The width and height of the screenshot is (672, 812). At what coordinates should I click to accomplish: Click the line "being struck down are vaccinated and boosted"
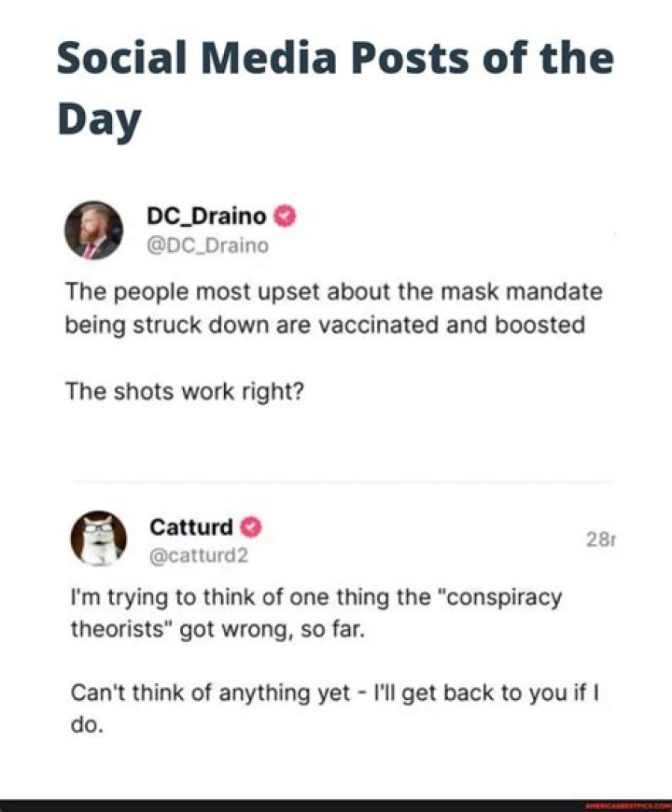click(325, 326)
